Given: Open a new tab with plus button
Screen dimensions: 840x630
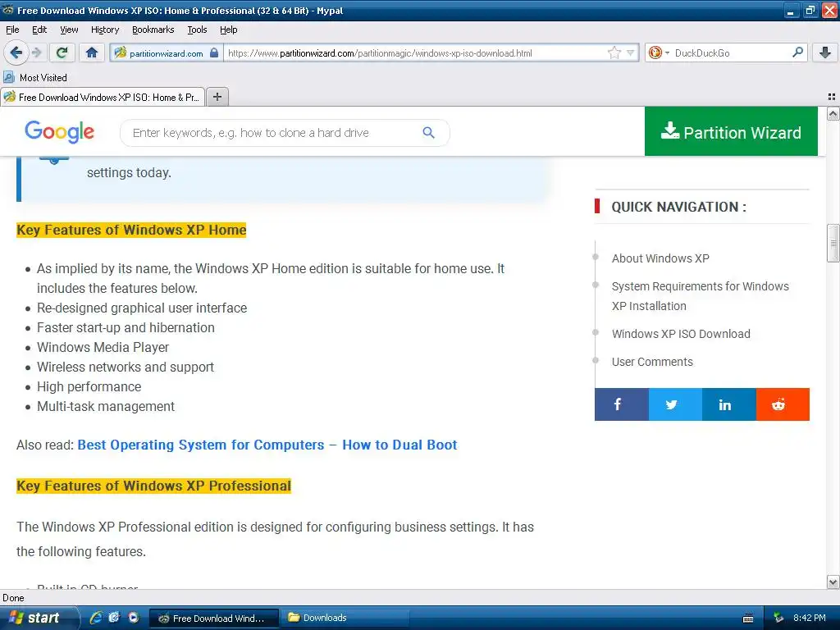Looking at the screenshot, I should 217,97.
